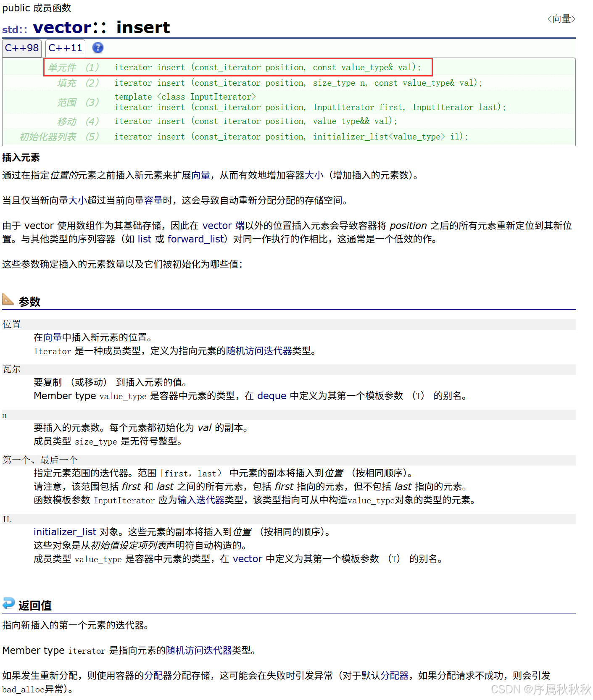Click the vector link after 由于
The width and height of the screenshot is (593, 700).
coord(39,226)
